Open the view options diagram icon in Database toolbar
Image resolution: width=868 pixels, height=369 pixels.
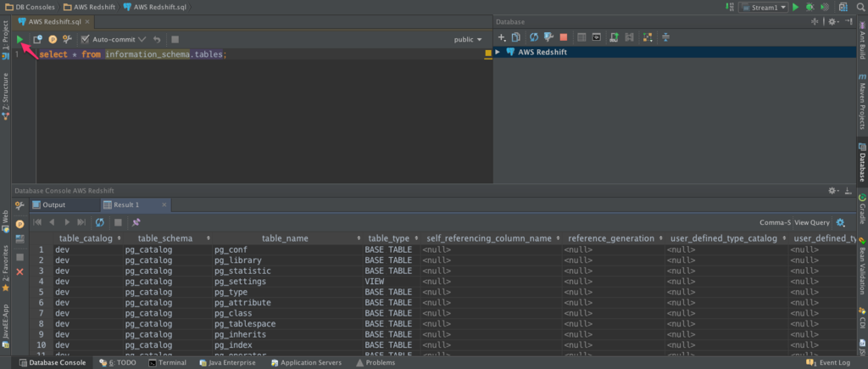(x=647, y=37)
